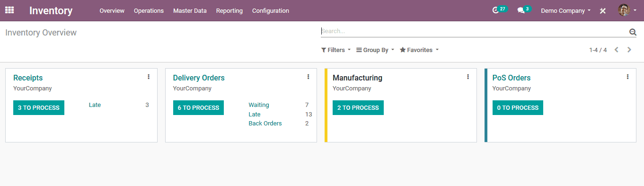Image resolution: width=644 pixels, height=186 pixels.
Task: Click the Late link in Receipts
Action: point(95,105)
